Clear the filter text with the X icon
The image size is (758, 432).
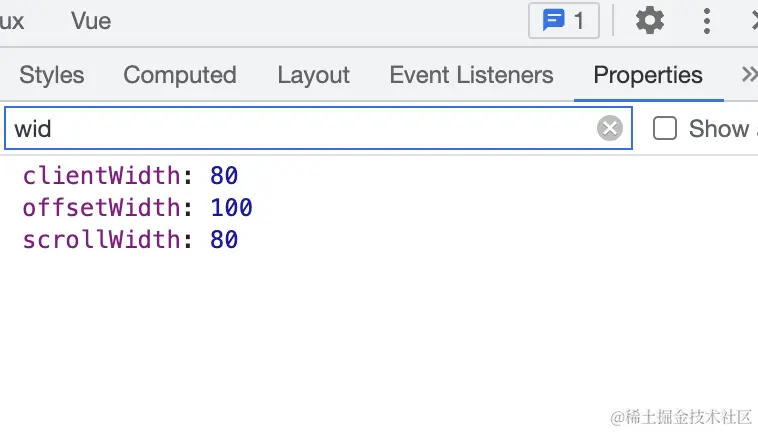tap(610, 129)
